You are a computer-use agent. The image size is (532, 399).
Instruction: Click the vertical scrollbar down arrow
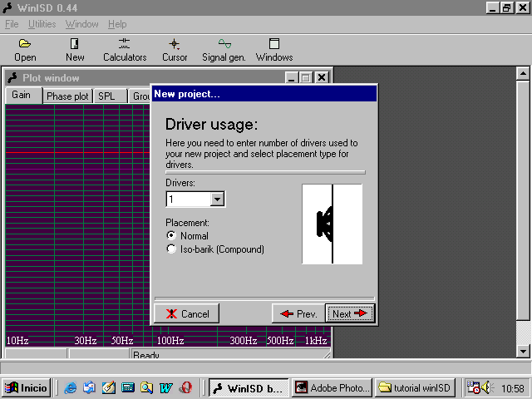tap(523, 351)
